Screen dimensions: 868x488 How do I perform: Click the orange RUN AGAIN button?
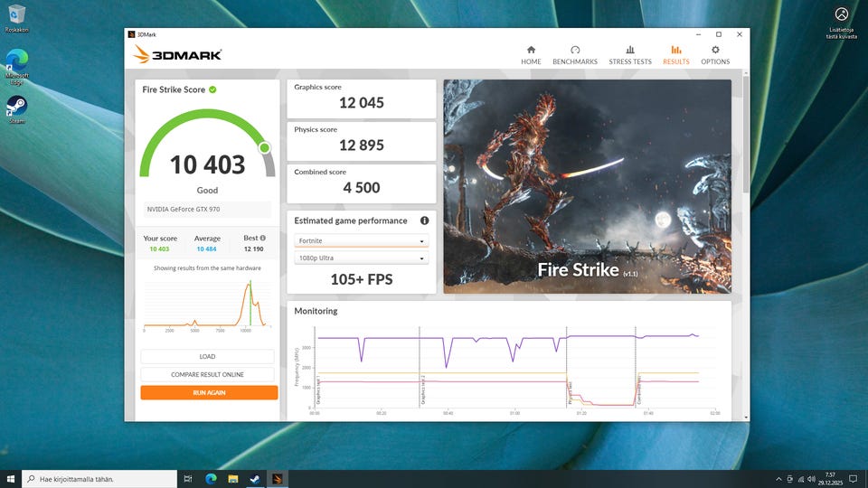(209, 392)
